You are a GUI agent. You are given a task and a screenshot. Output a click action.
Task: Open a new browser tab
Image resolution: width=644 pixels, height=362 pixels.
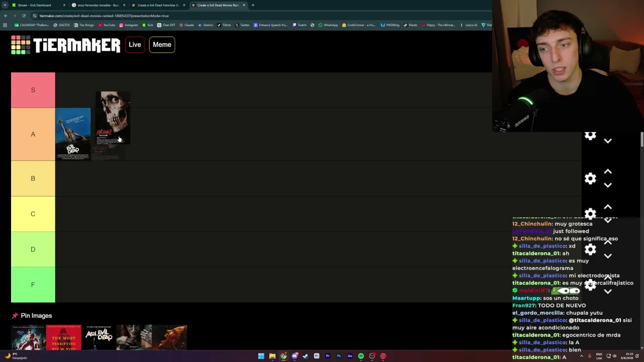(253, 5)
